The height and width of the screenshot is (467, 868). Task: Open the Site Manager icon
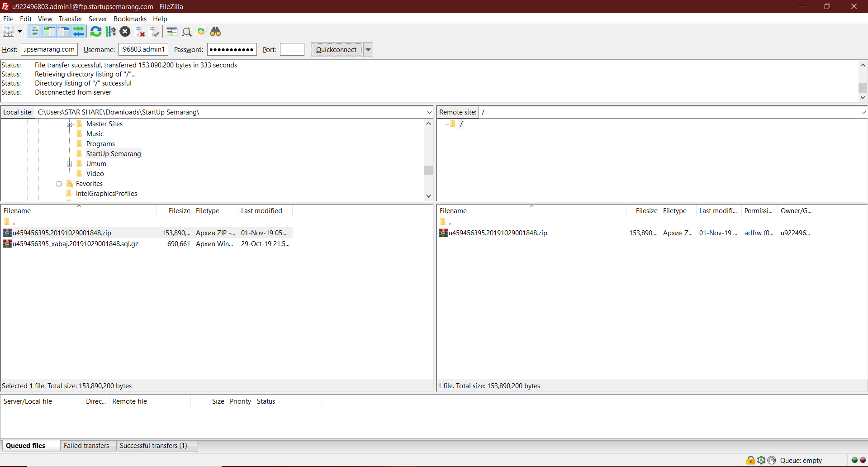pyautogui.click(x=9, y=32)
